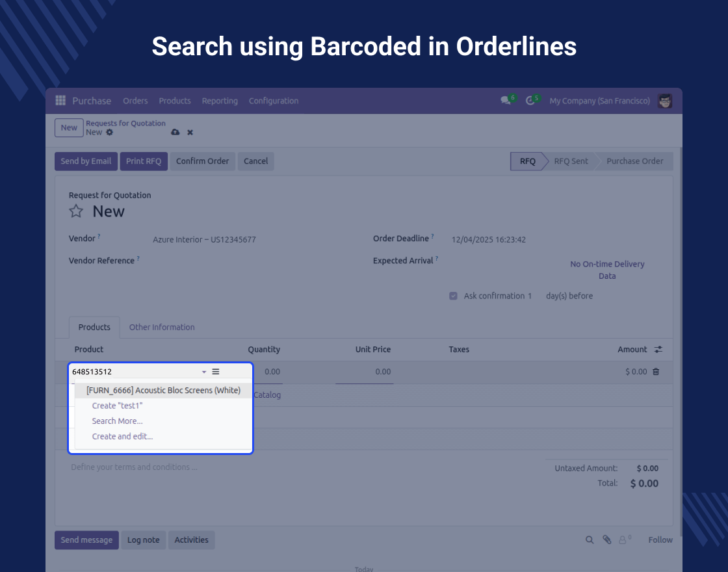Image resolution: width=728 pixels, height=572 pixels.
Task: Delete the order line with trash icon
Action: pos(656,371)
